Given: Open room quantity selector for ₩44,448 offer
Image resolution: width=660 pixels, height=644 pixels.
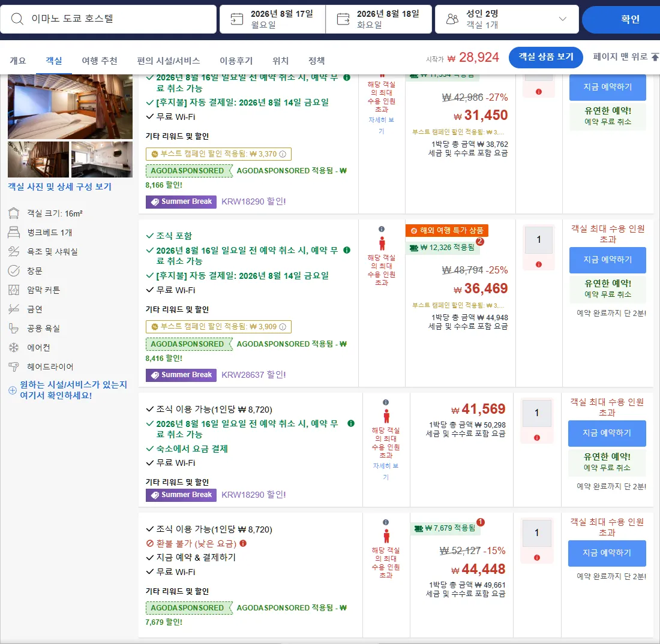Looking at the screenshot, I should [536, 533].
